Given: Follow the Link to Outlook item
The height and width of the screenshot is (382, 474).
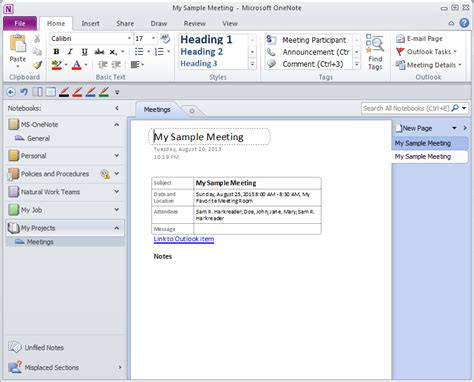Looking at the screenshot, I should point(184,239).
